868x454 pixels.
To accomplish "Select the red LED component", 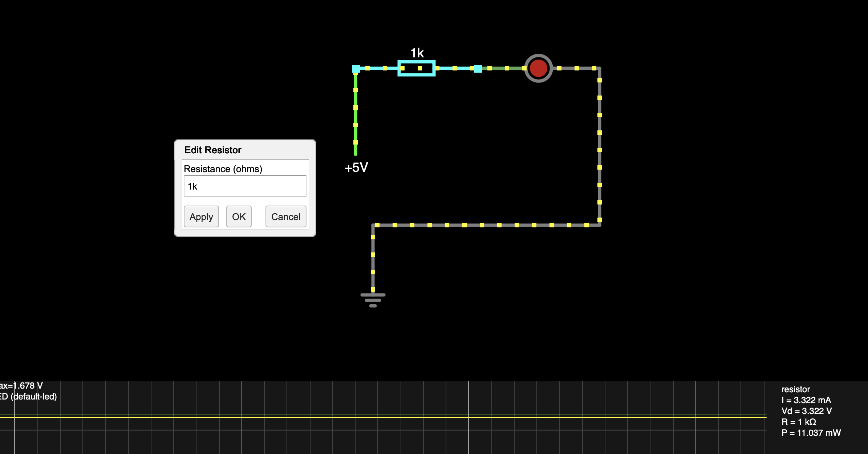I will point(539,68).
